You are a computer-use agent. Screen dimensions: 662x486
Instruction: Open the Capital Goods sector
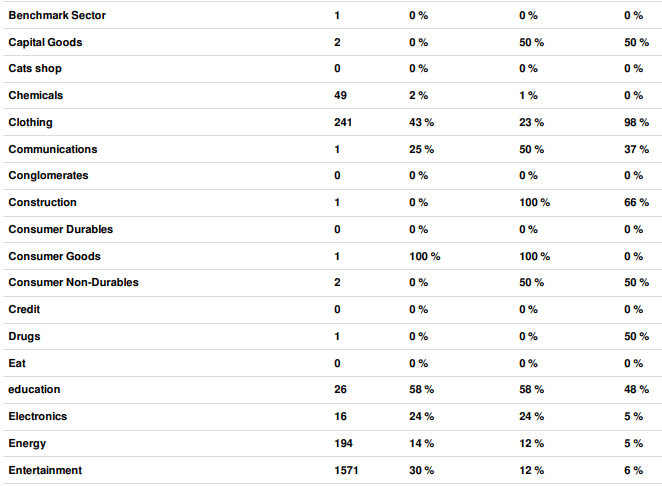45,43
